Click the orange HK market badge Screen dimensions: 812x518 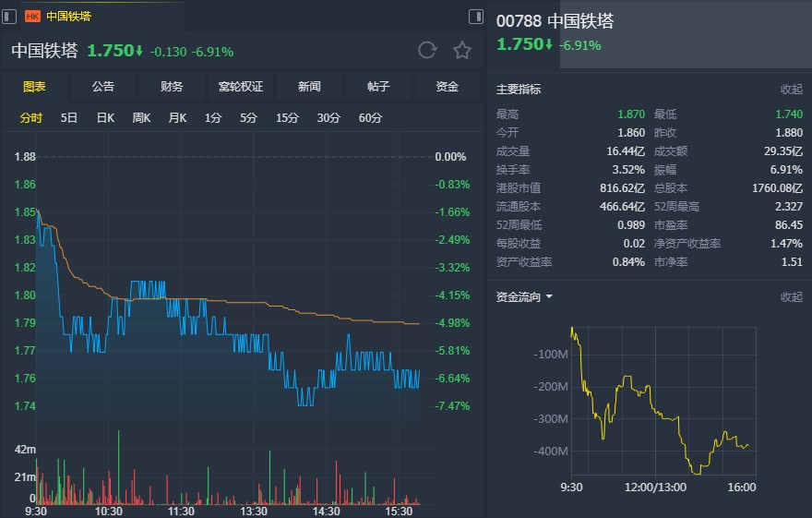[x=32, y=17]
